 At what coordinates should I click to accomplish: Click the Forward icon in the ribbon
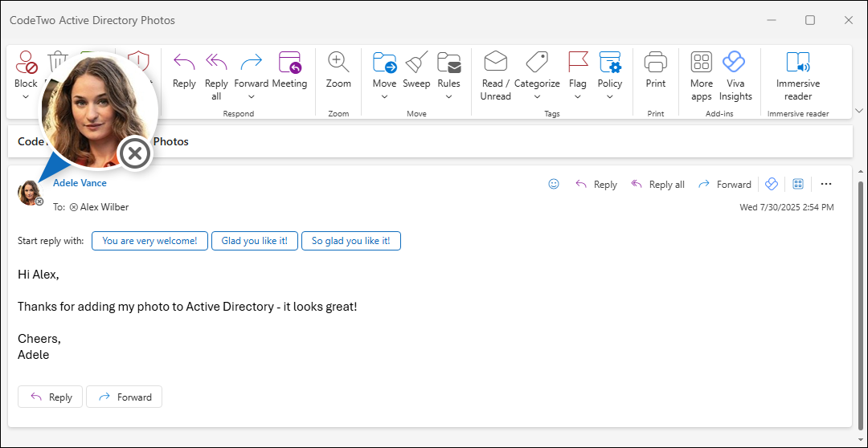tap(252, 62)
